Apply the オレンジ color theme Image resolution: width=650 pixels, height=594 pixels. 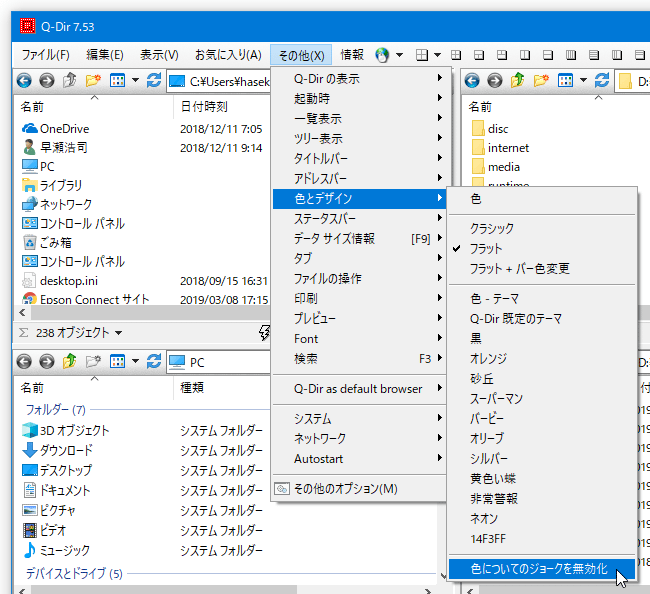(542, 359)
